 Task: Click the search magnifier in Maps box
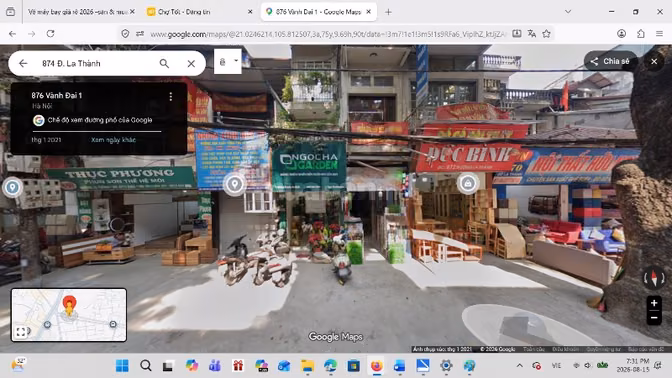(164, 63)
